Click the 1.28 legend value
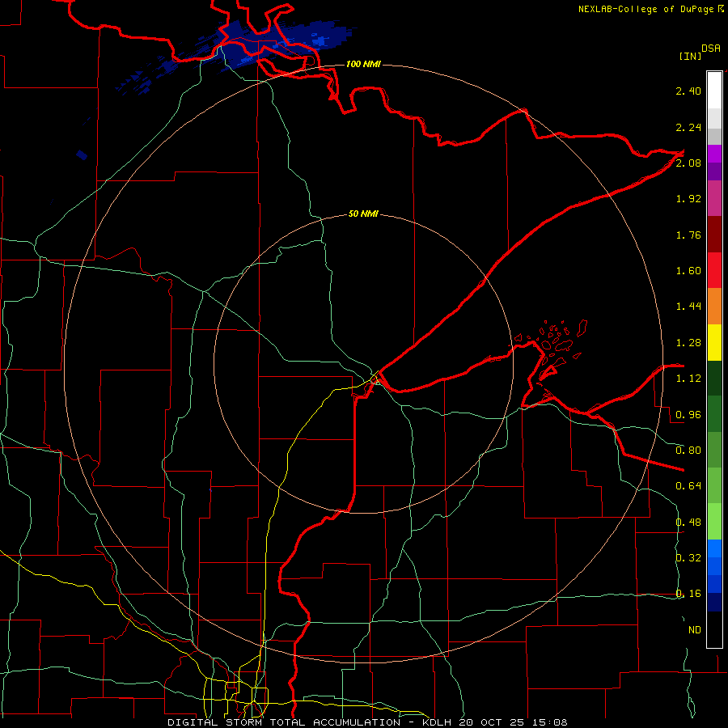The image size is (728, 728). [x=688, y=343]
